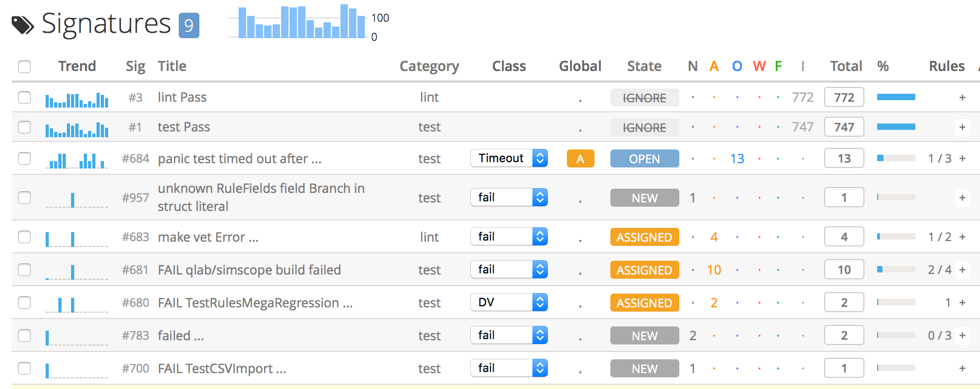Sort by the Total column header
This screenshot has height=389, width=980.
click(x=846, y=66)
